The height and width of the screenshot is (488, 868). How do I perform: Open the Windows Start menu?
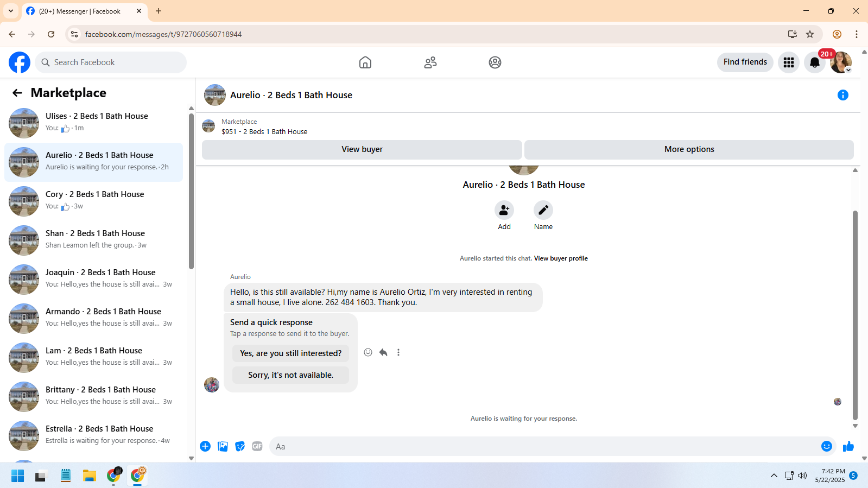coord(17,476)
